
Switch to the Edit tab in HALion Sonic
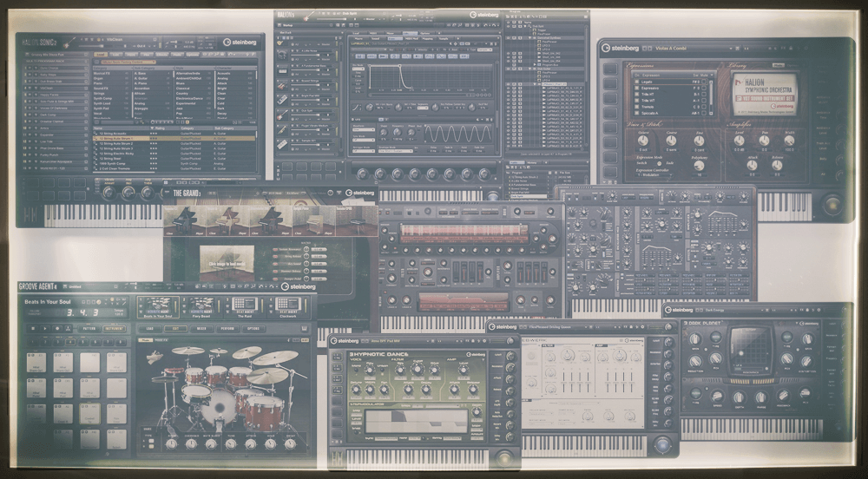click(115, 55)
